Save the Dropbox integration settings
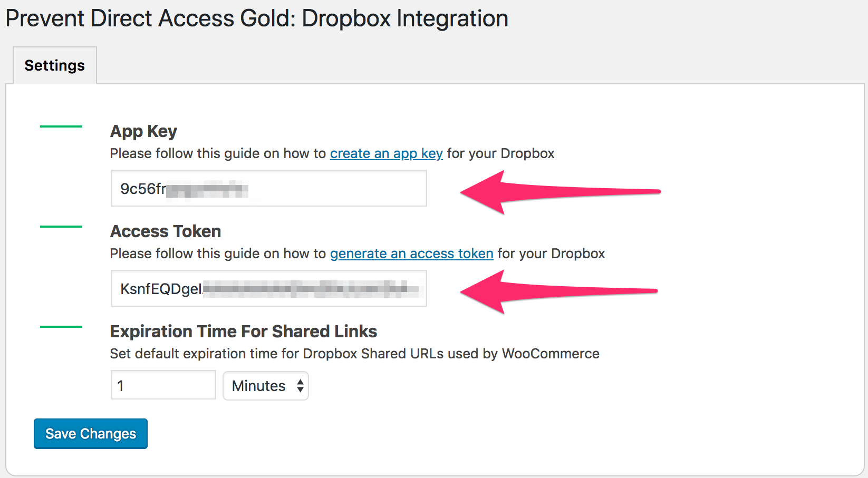This screenshot has width=868, height=478. point(90,433)
